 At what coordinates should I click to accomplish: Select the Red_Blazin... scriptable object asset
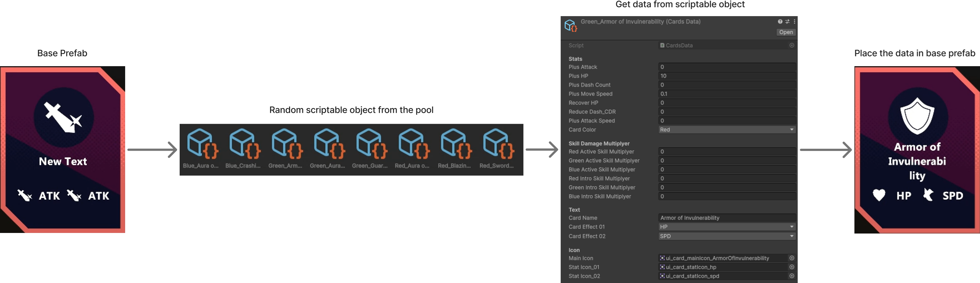click(454, 149)
